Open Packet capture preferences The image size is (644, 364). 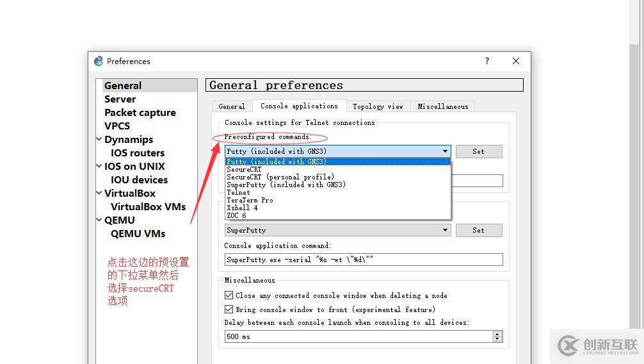click(140, 113)
